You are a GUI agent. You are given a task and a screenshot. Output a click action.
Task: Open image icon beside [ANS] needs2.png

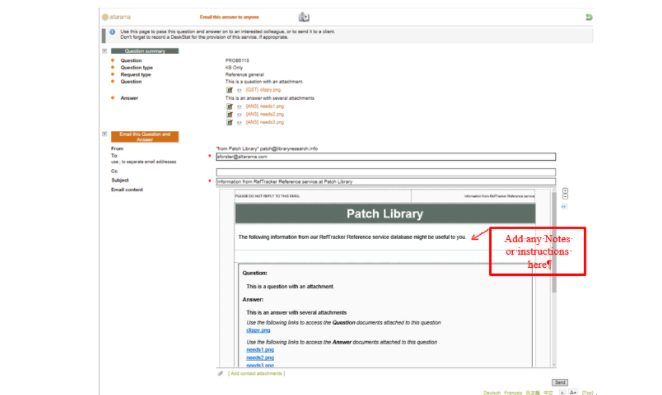(229, 114)
